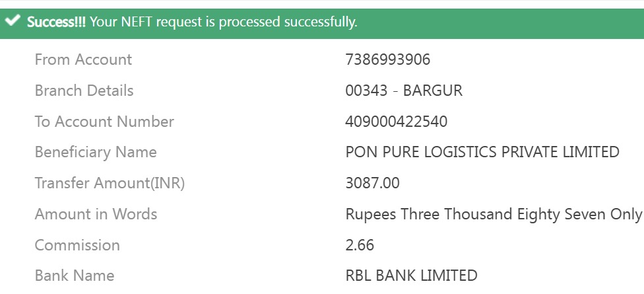
Task: Click the "NEFT request is processed successfully" message
Action: click(x=223, y=22)
